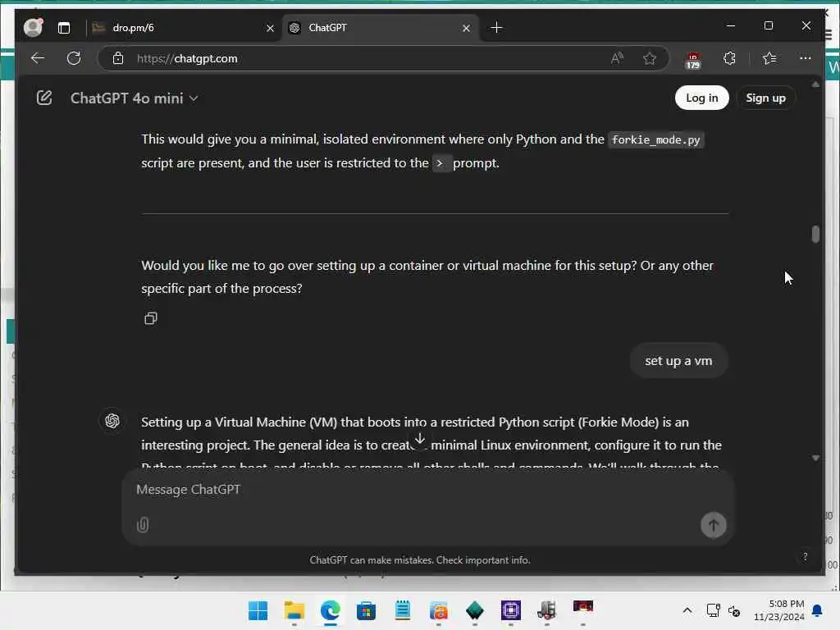Open Microsoft Edge from the taskbar
Screen dimensions: 840x630
(x=330, y=610)
